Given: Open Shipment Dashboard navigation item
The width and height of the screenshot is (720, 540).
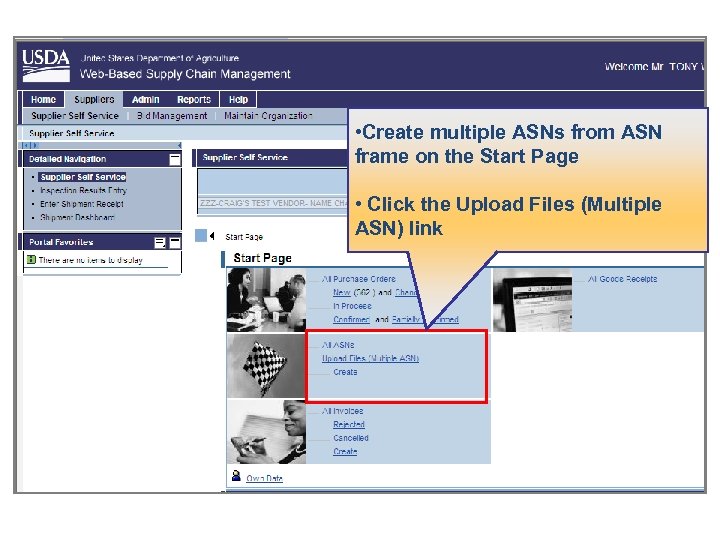Looking at the screenshot, I should click(x=77, y=217).
